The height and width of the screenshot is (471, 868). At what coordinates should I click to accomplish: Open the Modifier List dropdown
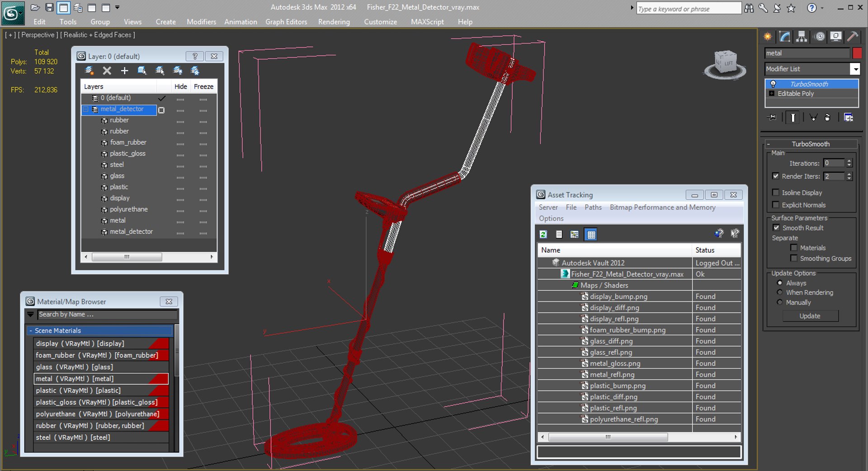(x=855, y=69)
